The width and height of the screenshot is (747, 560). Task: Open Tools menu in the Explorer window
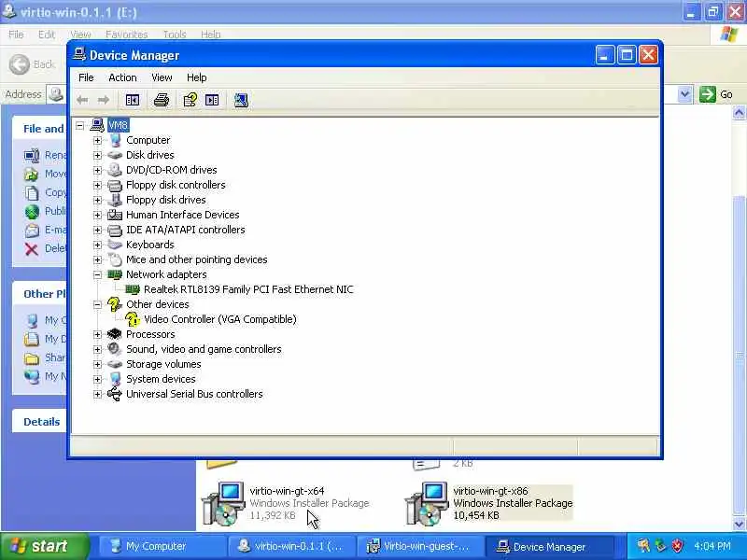(175, 35)
